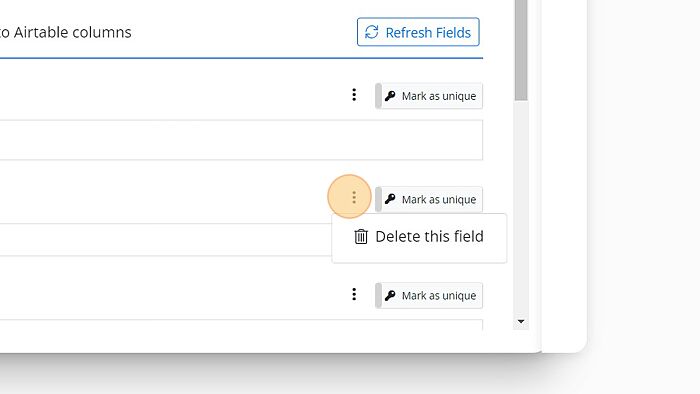Open the first field's three-dot menu

point(354,95)
